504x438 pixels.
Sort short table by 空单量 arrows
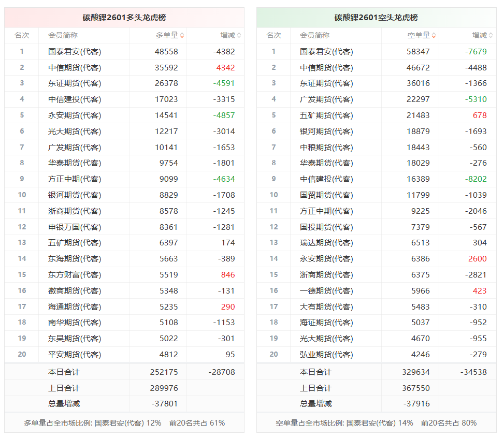[x=434, y=36]
